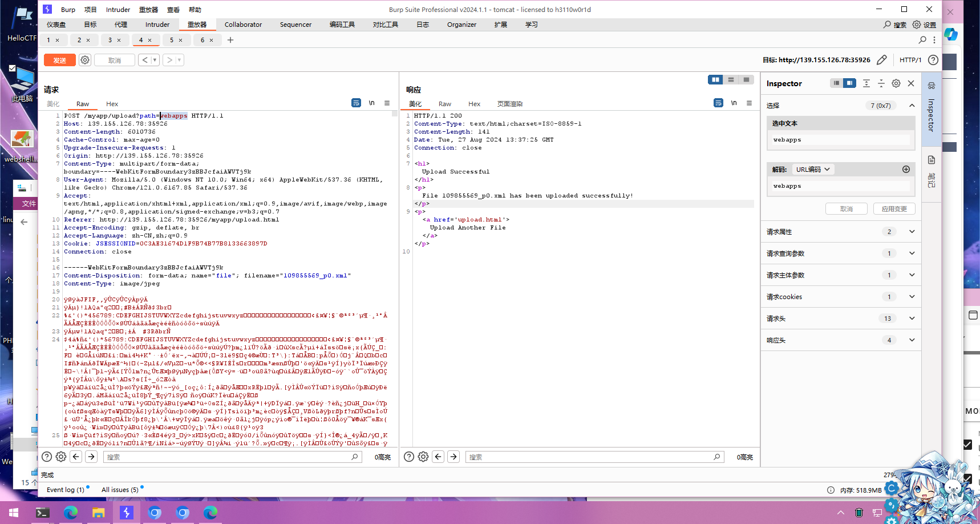The image size is (980, 524).
Task: Select side-by-side layout view toggle
Action: coord(715,80)
